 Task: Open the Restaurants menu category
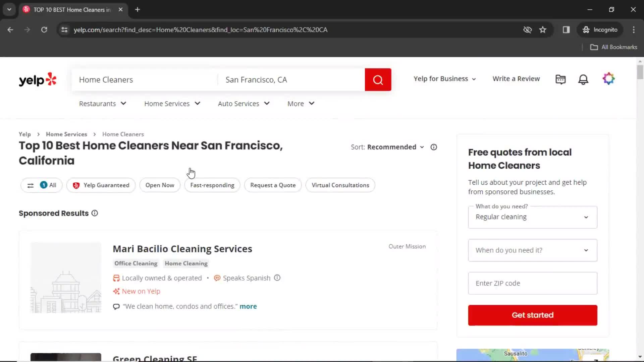[x=103, y=104]
